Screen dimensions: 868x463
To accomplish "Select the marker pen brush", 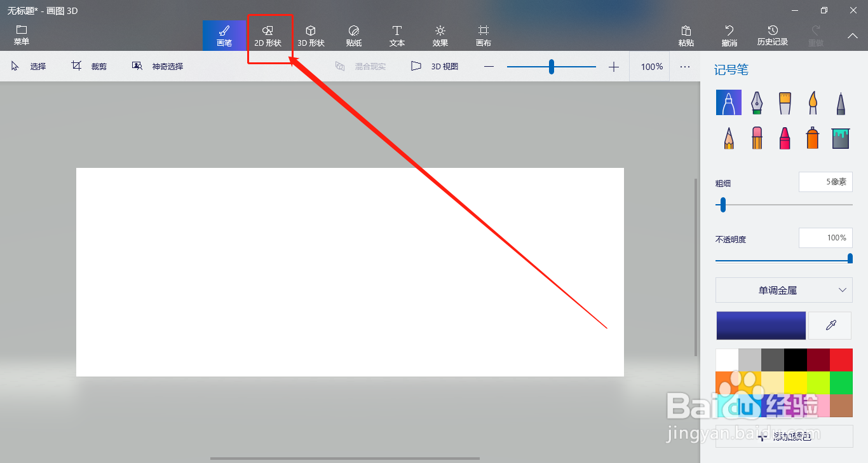I will pos(729,102).
